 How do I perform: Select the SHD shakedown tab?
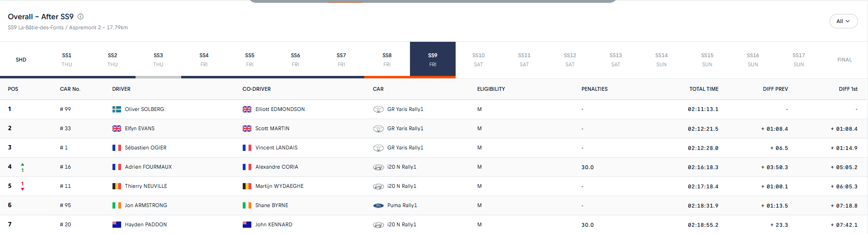[21, 60]
